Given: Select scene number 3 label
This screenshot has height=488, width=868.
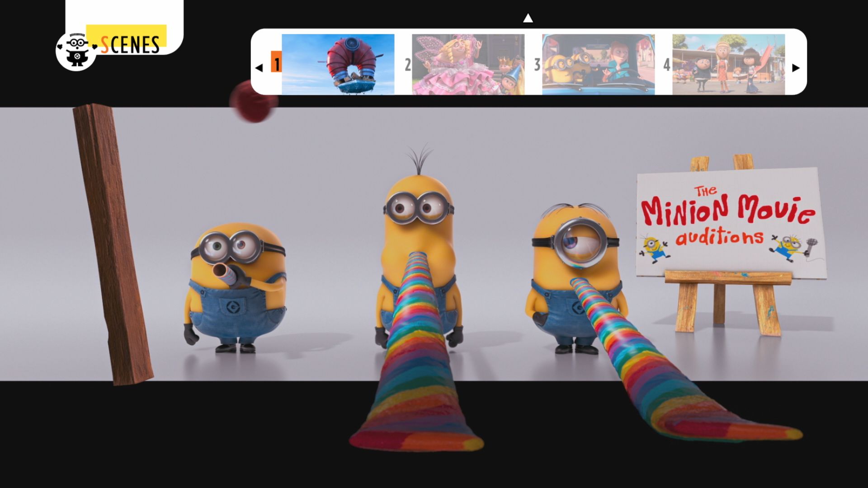Looking at the screenshot, I should [x=537, y=65].
